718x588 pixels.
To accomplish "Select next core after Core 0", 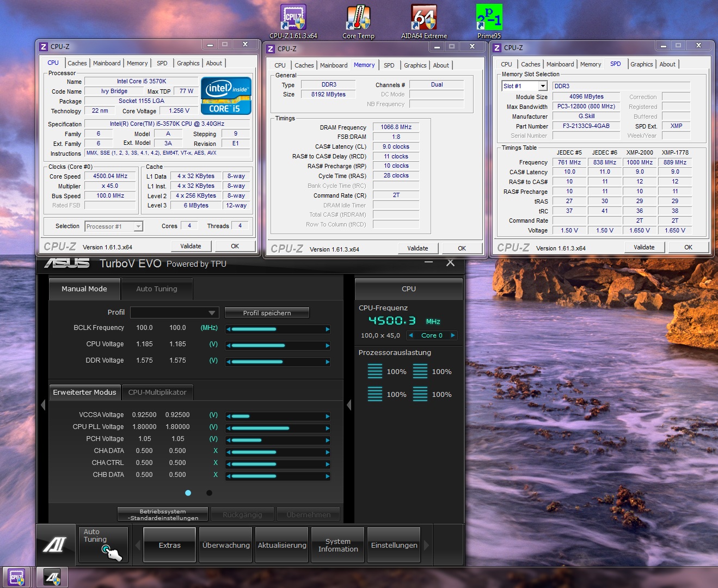I will [x=452, y=335].
